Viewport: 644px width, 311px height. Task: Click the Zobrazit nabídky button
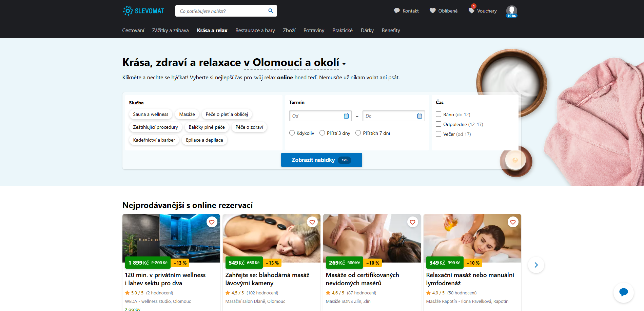(321, 160)
